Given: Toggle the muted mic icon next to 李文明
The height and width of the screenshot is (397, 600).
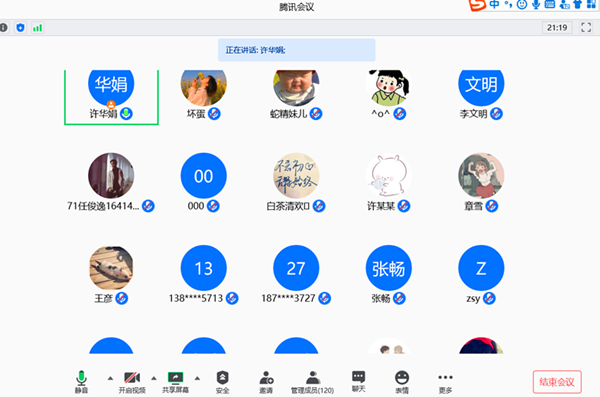Looking at the screenshot, I should point(496,114).
